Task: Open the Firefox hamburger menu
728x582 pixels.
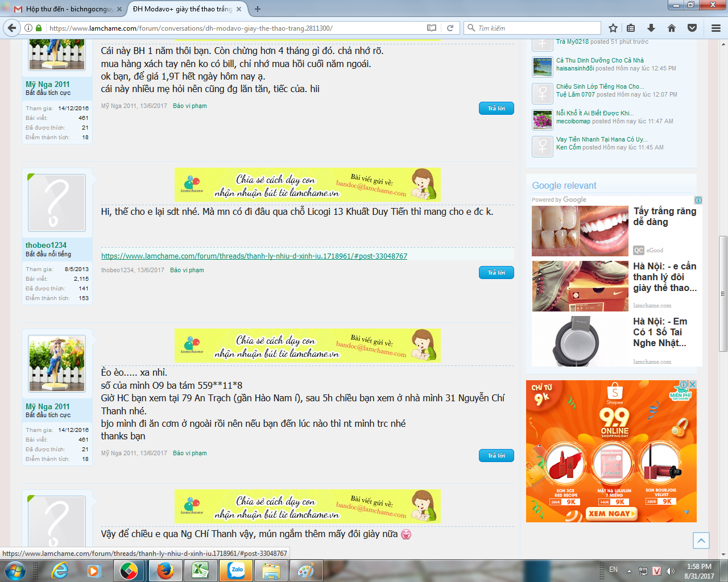Action: [x=716, y=28]
